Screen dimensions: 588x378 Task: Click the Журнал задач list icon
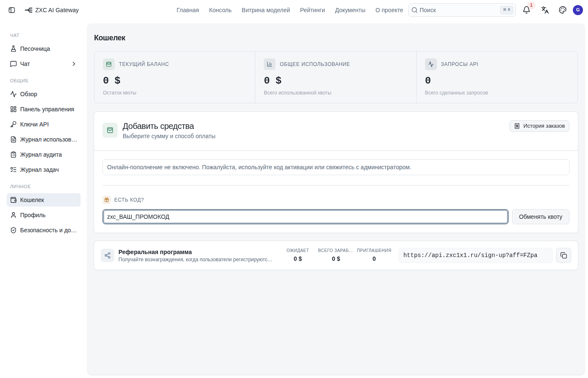pos(13,170)
